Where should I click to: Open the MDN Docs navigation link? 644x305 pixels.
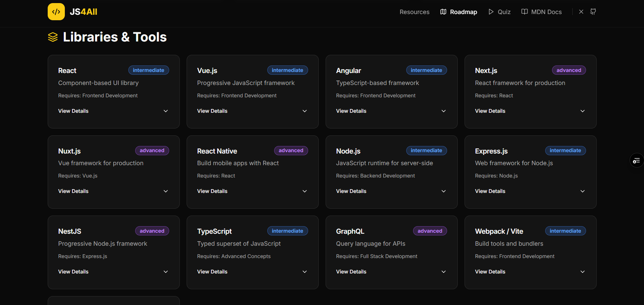click(546, 12)
